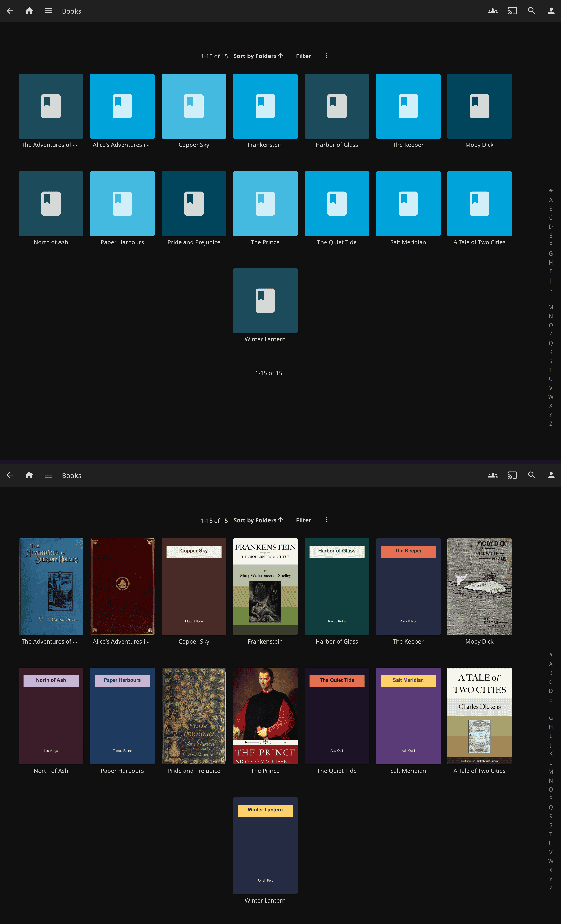The height and width of the screenshot is (924, 561).
Task: Jump to # in the cover-art view index
Action: click(x=550, y=655)
